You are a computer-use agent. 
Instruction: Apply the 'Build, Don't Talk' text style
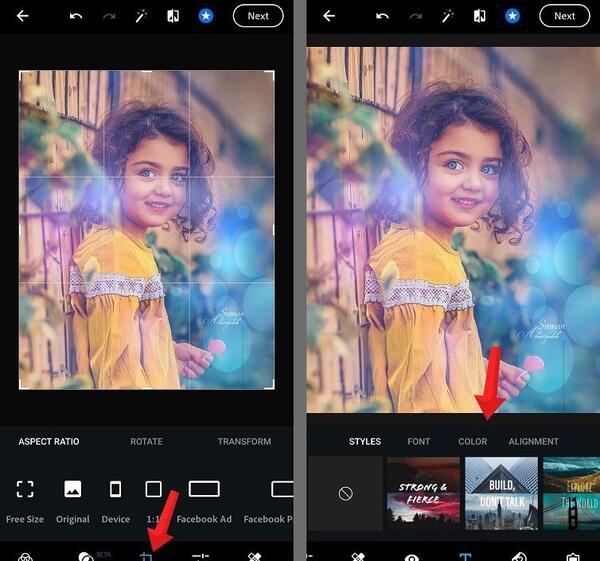tap(501, 493)
